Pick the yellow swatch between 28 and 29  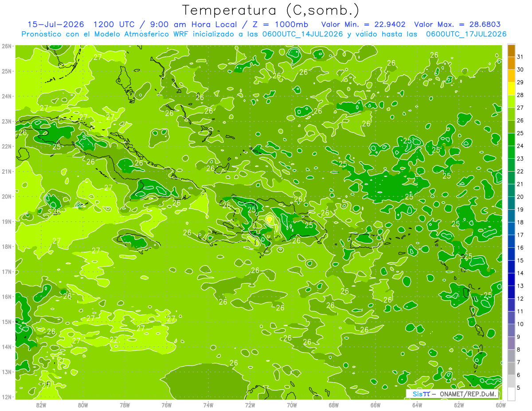point(511,89)
